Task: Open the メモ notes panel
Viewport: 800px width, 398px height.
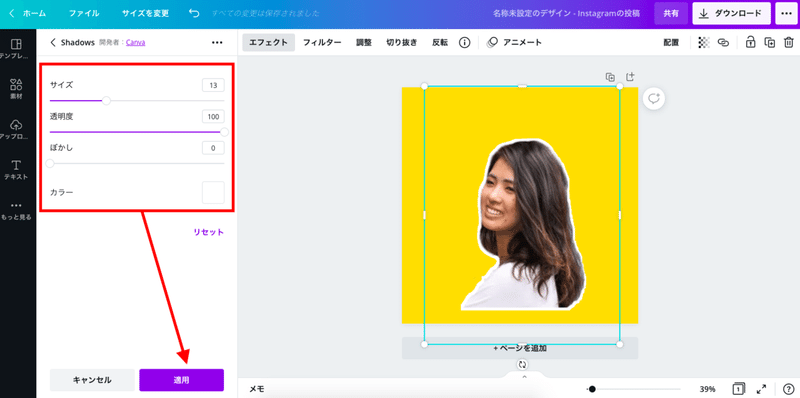Action: coord(257,389)
